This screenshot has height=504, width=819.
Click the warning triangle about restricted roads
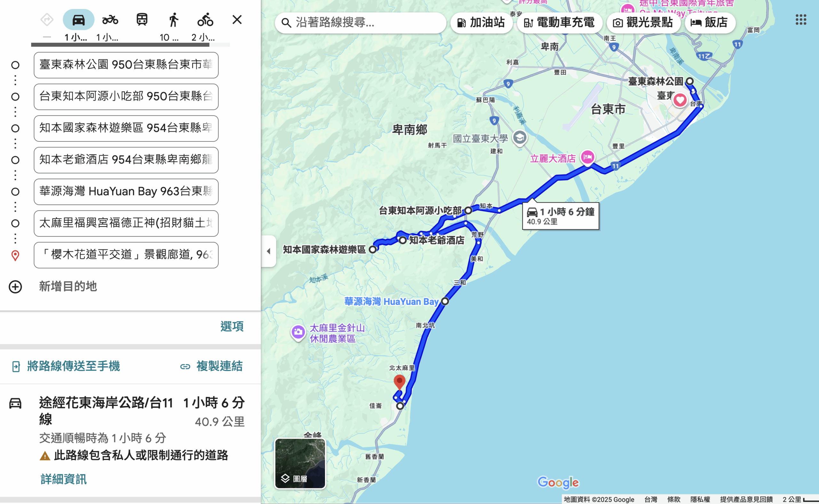45,456
